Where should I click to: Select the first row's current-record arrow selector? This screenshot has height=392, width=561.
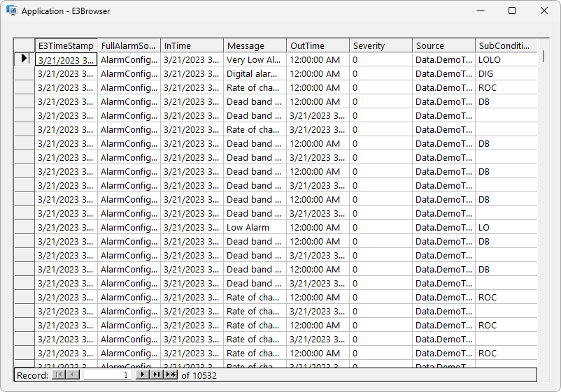(24, 59)
